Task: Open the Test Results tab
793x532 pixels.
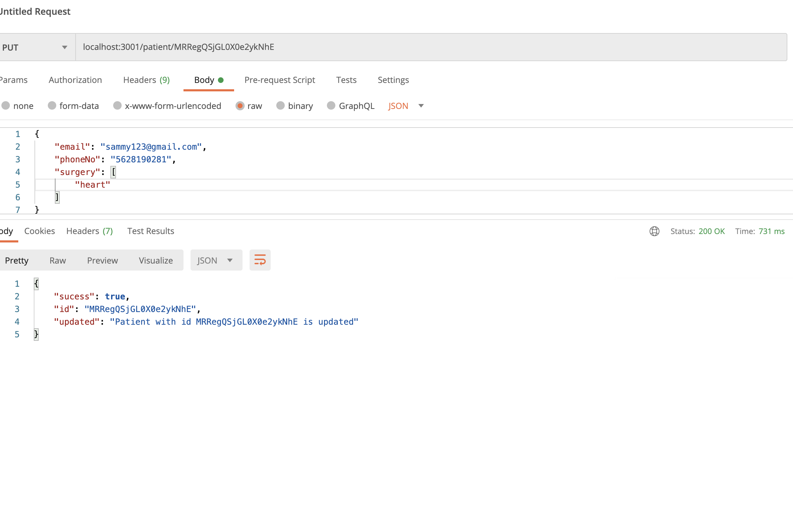Action: pos(150,231)
